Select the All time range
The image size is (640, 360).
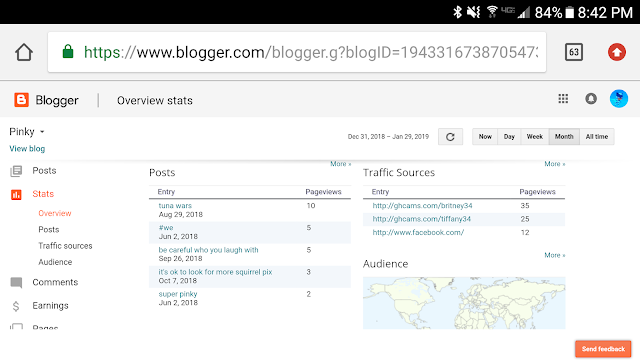tap(597, 137)
